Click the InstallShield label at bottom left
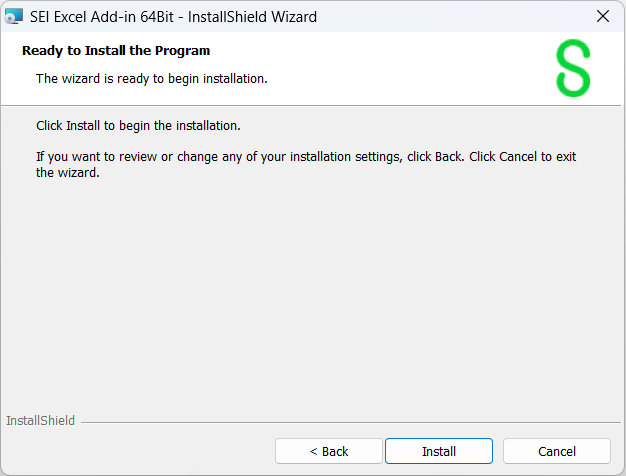 click(x=40, y=421)
